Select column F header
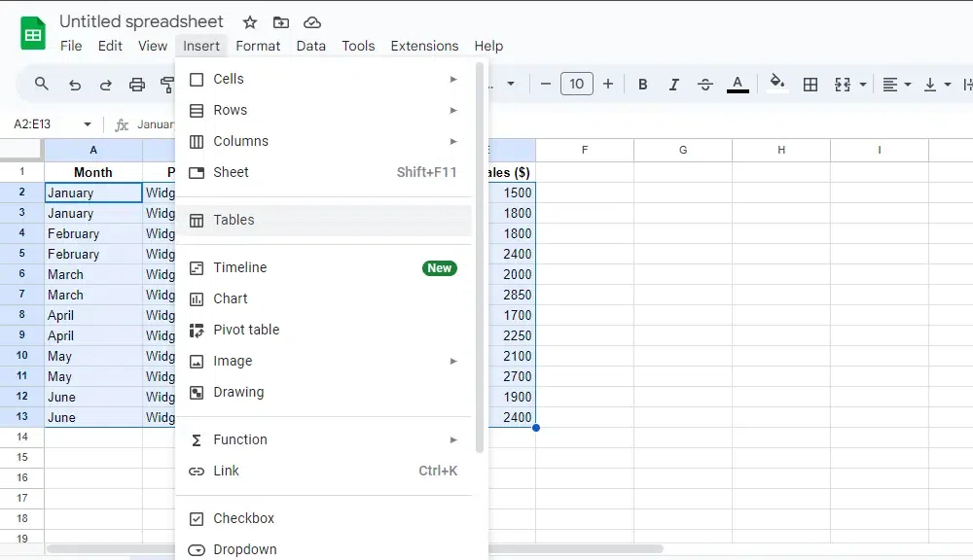 pos(585,150)
